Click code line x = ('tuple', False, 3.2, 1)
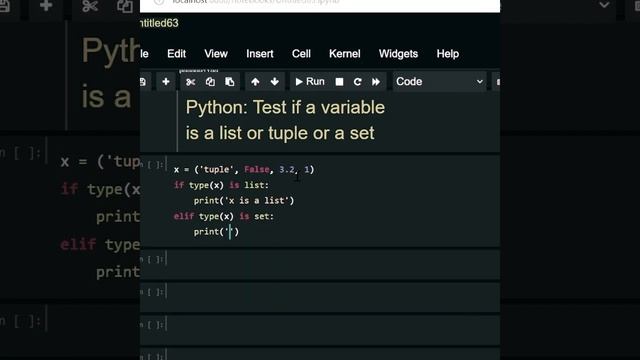 click(244, 169)
